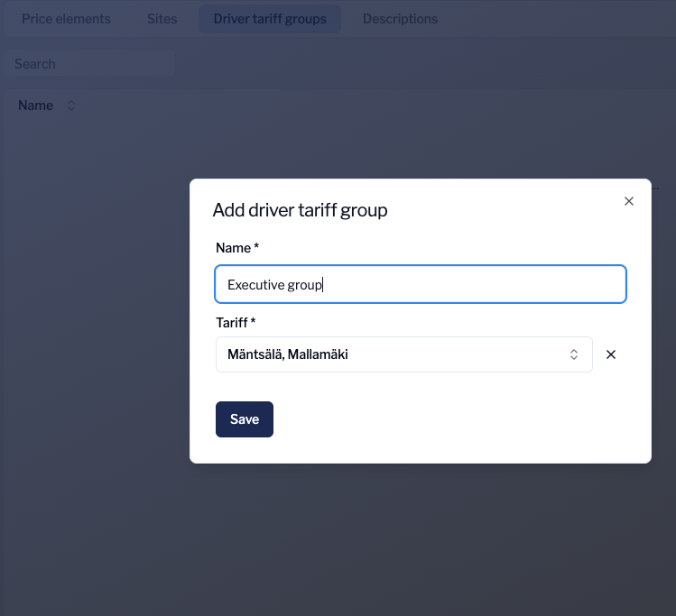Open the Sites tab
The height and width of the screenshot is (616, 676).
pos(162,19)
